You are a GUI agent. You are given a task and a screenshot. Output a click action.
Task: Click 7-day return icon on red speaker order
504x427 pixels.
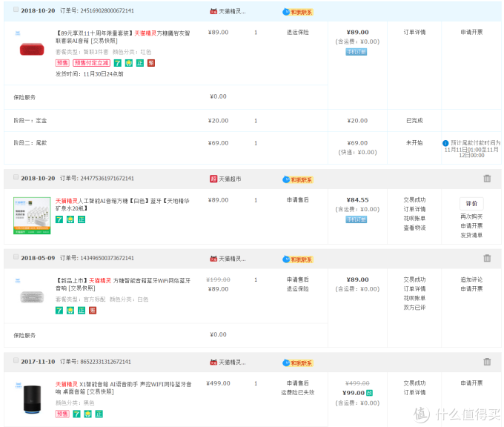tap(118, 63)
